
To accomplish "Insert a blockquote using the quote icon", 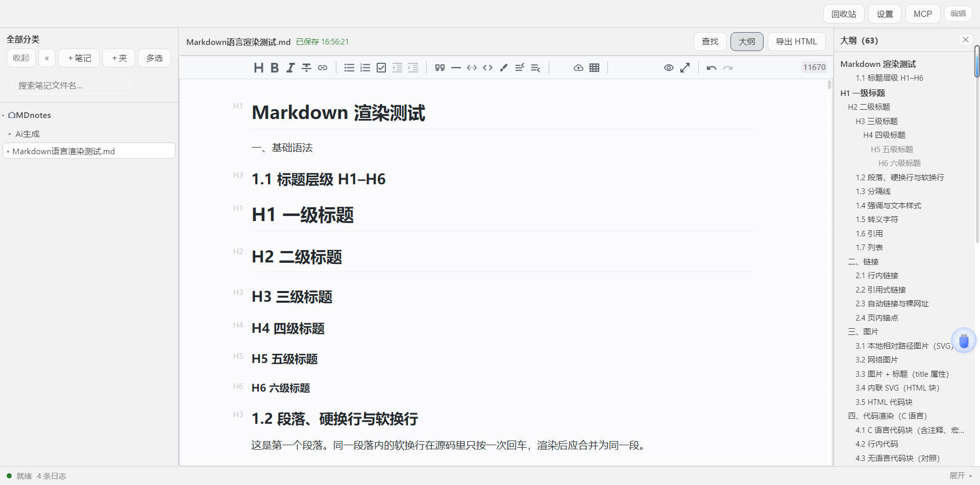I will 440,67.
